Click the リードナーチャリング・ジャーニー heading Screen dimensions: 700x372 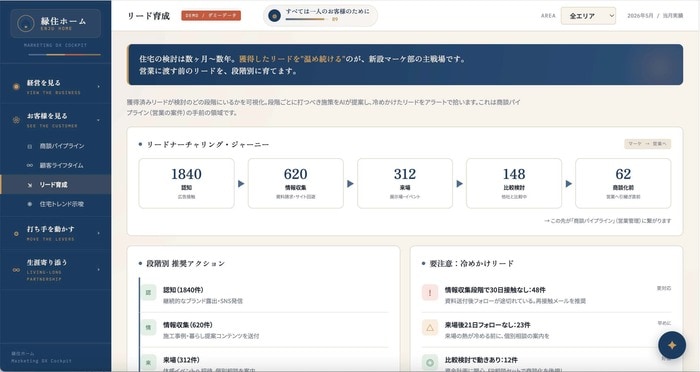pyautogui.click(x=208, y=145)
